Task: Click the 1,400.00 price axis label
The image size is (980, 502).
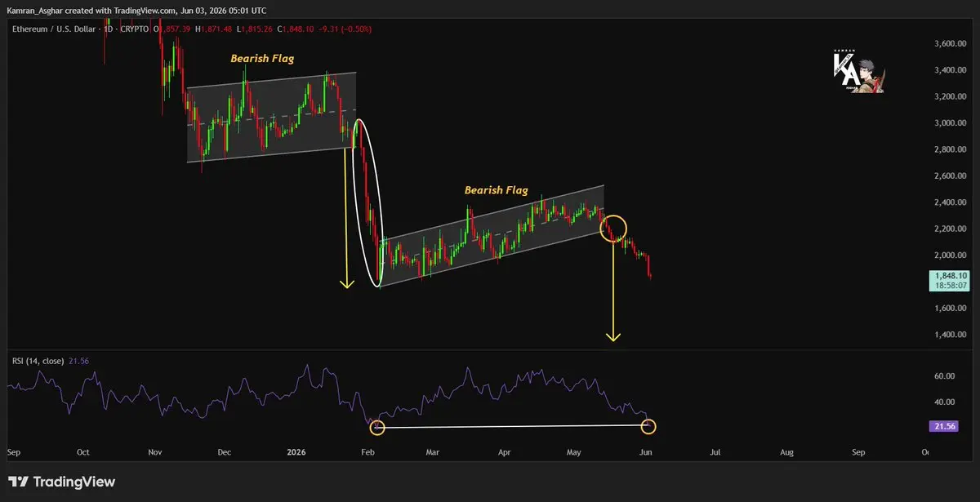Action: click(951, 335)
